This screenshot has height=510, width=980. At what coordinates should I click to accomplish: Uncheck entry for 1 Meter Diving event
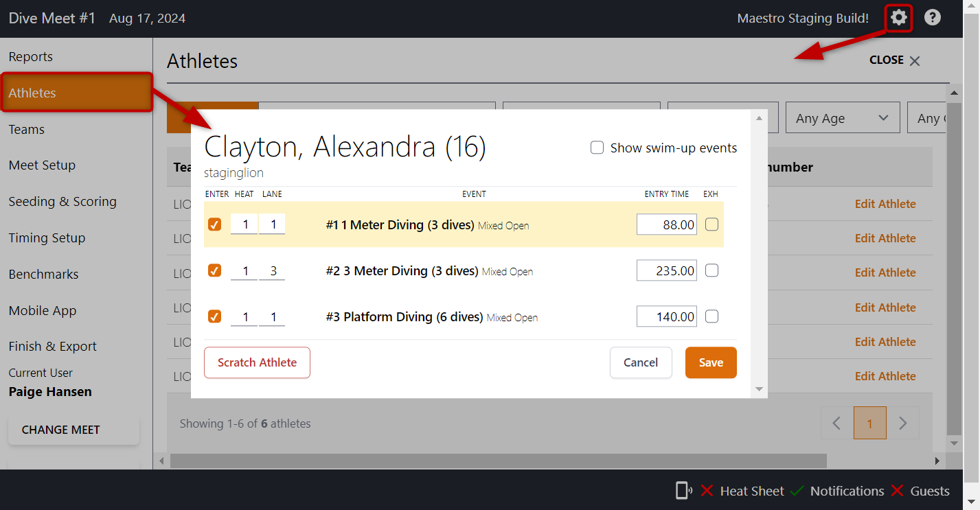coord(215,224)
